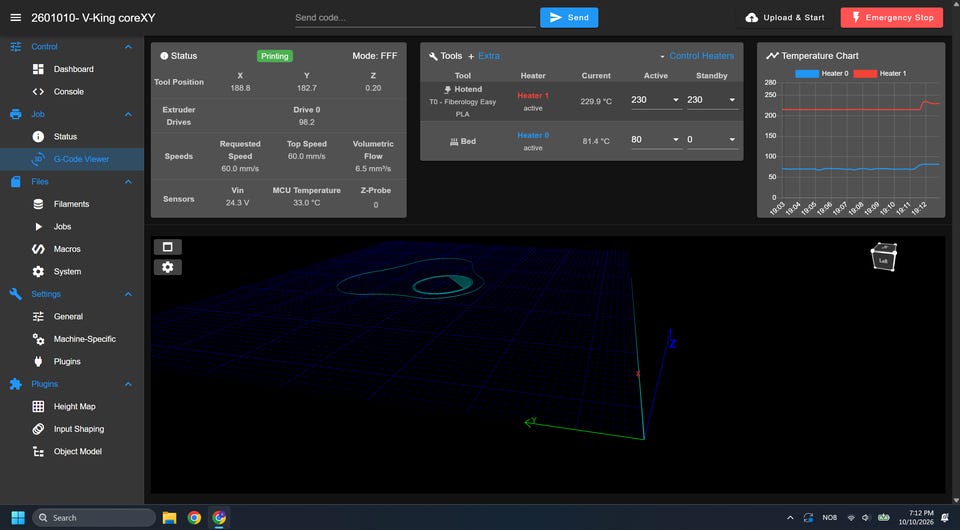Screen dimensions: 960x530
Task: Show hidden tray icons chevron
Action: pos(790,518)
